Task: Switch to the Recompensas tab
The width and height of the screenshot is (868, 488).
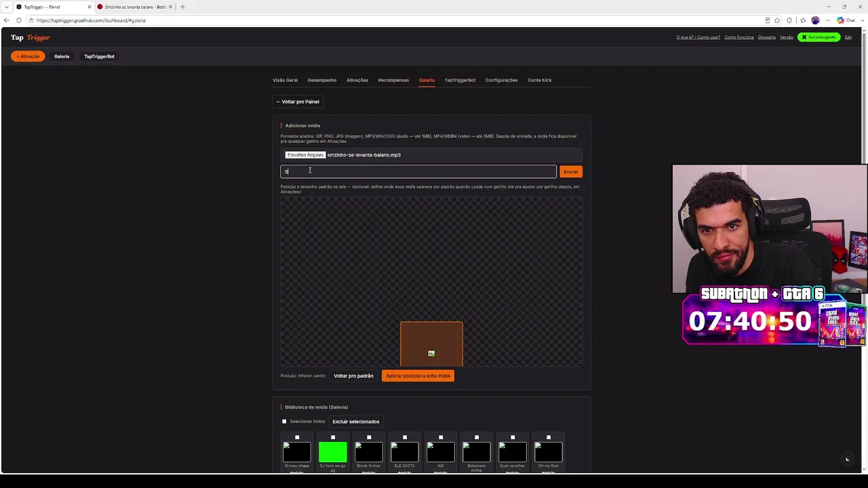Action: click(x=393, y=80)
